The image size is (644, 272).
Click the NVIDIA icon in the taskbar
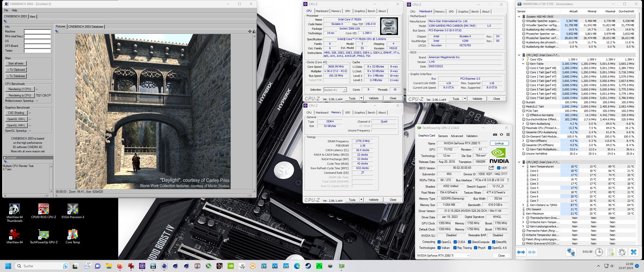pyautogui.click(x=231, y=266)
